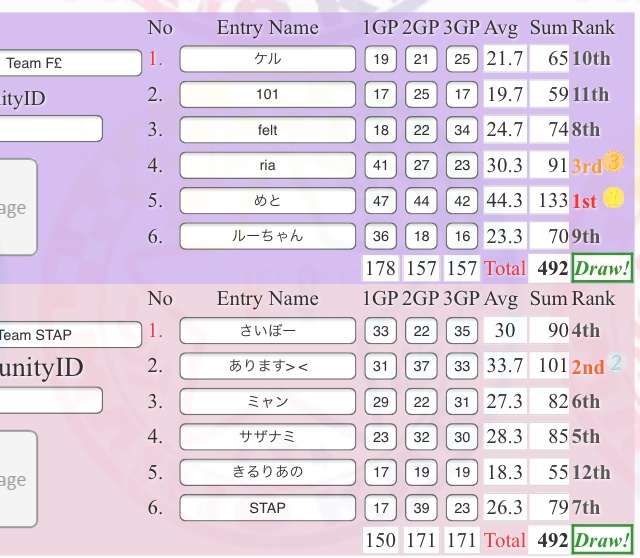Click the gold medal icon beside 1st
Screen dimensions: 640x558
click(x=614, y=198)
